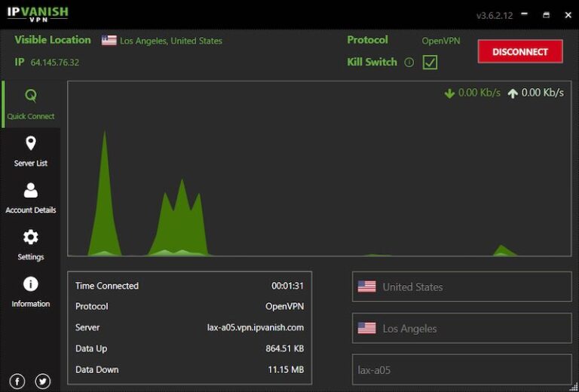Open the Twitter icon link

click(x=43, y=381)
